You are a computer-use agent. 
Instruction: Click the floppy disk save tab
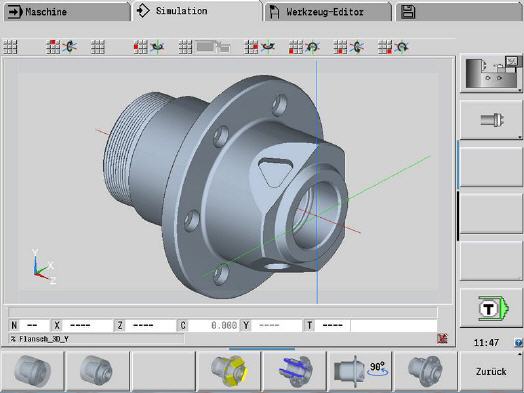tap(458, 12)
